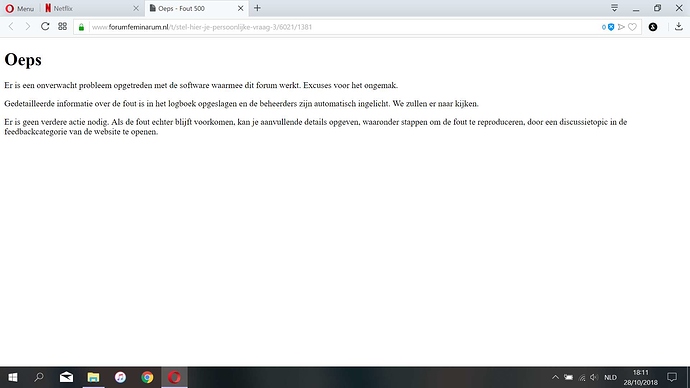Open the Opera Menu button
Viewport: 690px width, 388px height.
[x=19, y=8]
